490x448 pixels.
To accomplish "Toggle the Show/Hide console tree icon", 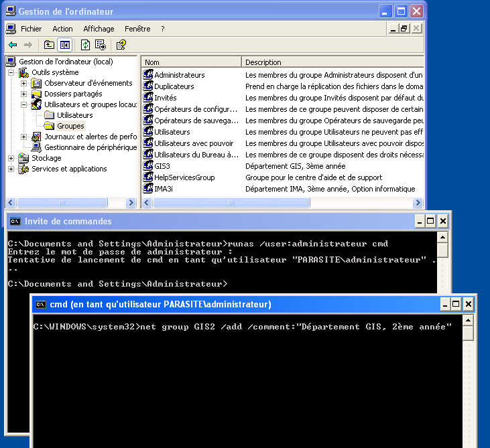I will [65, 45].
